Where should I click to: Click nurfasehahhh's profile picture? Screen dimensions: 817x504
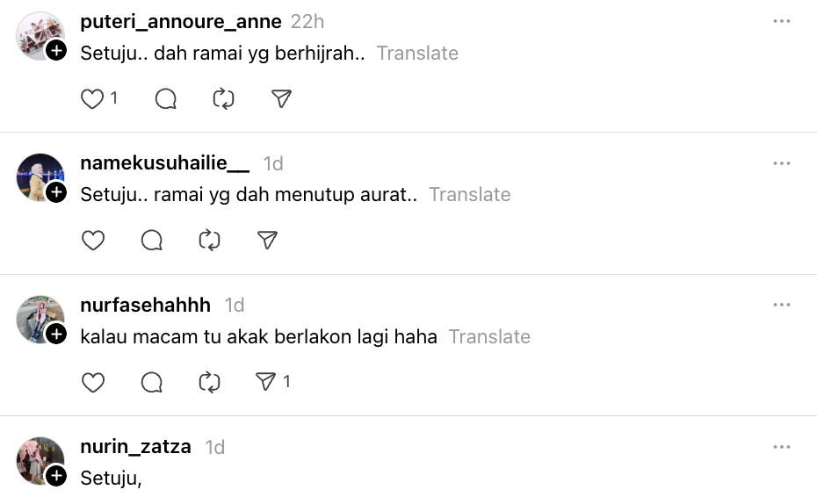click(x=40, y=319)
